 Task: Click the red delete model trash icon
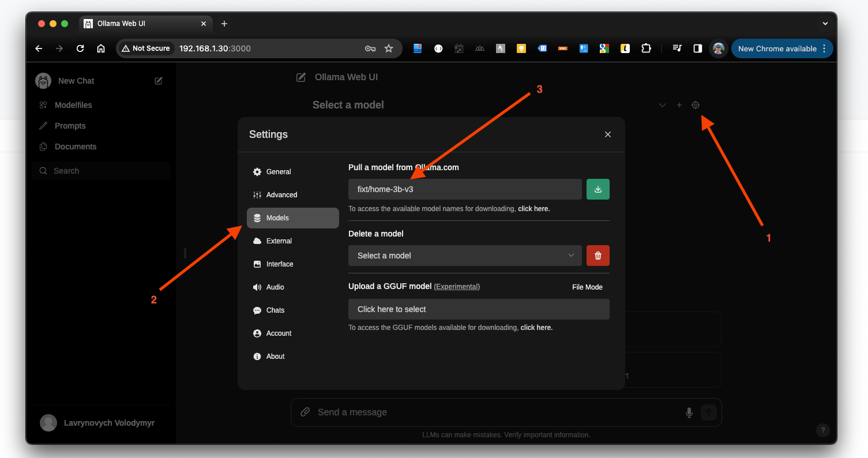(x=598, y=256)
